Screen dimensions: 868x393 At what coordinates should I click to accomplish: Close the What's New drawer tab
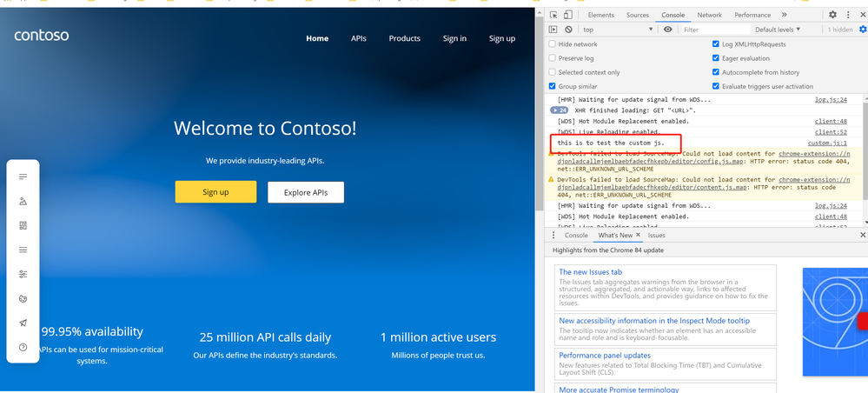(638, 235)
